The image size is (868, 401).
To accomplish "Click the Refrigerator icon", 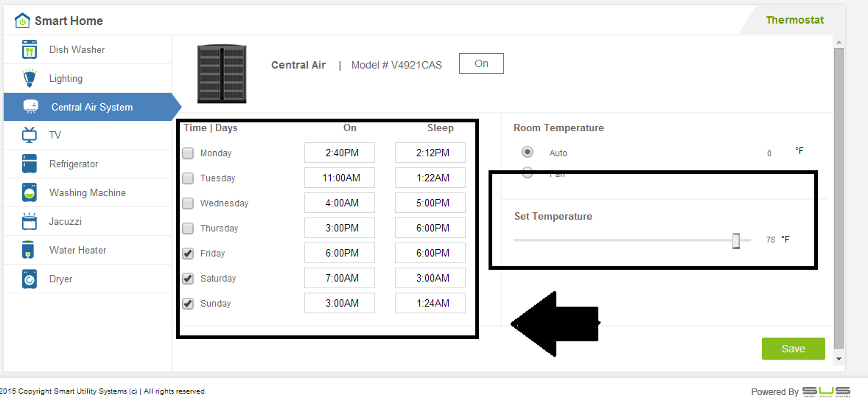I will pyautogui.click(x=29, y=164).
